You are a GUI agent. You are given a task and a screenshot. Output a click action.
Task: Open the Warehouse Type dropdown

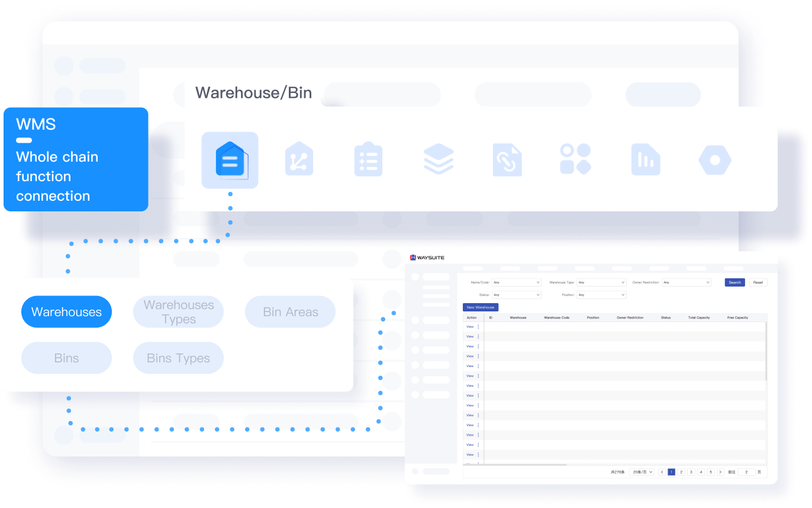[601, 282]
